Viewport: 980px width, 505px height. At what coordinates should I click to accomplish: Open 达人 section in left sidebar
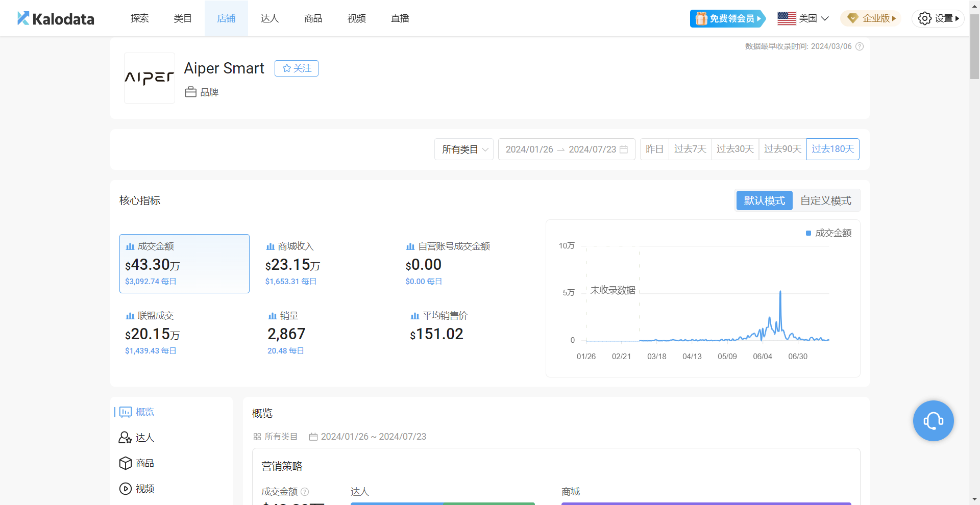point(144,438)
